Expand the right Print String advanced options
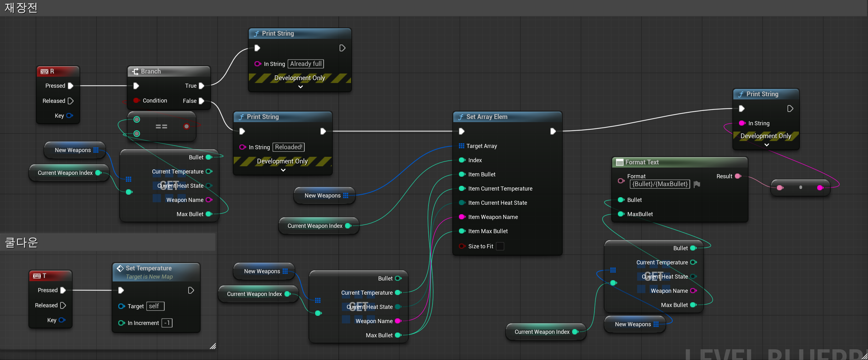Viewport: 868px width, 360px height. tap(766, 145)
